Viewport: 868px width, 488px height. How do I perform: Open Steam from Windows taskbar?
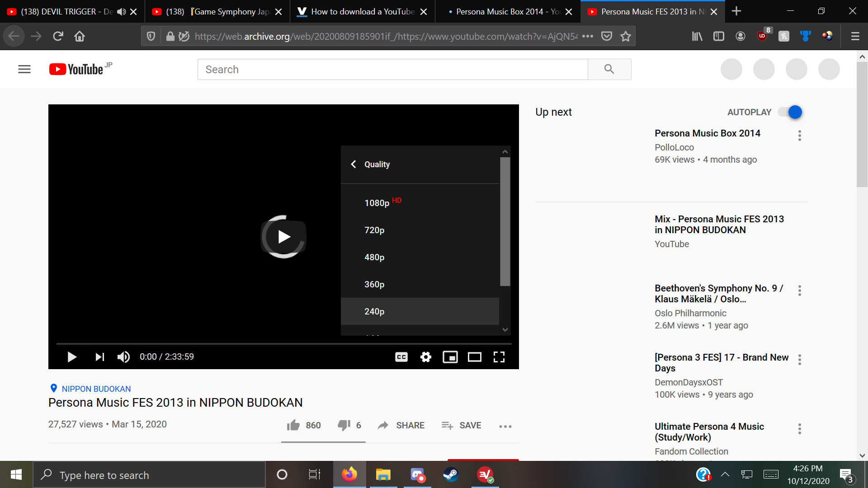(451, 475)
